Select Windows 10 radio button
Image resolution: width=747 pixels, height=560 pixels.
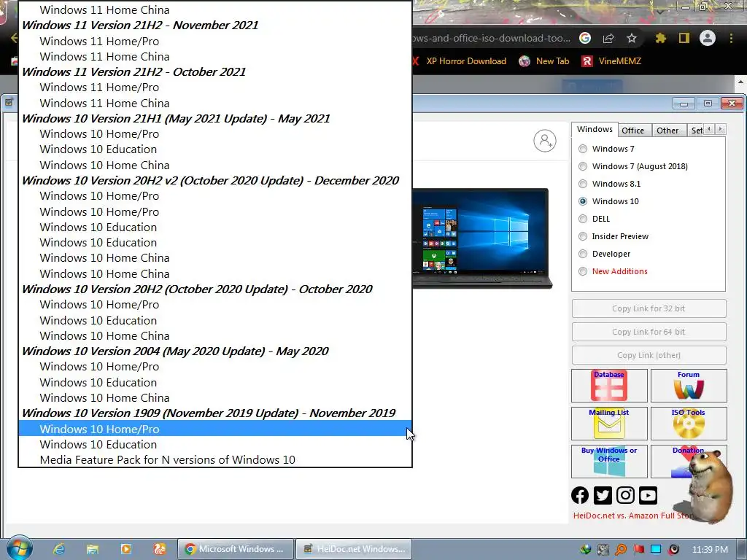click(x=583, y=201)
